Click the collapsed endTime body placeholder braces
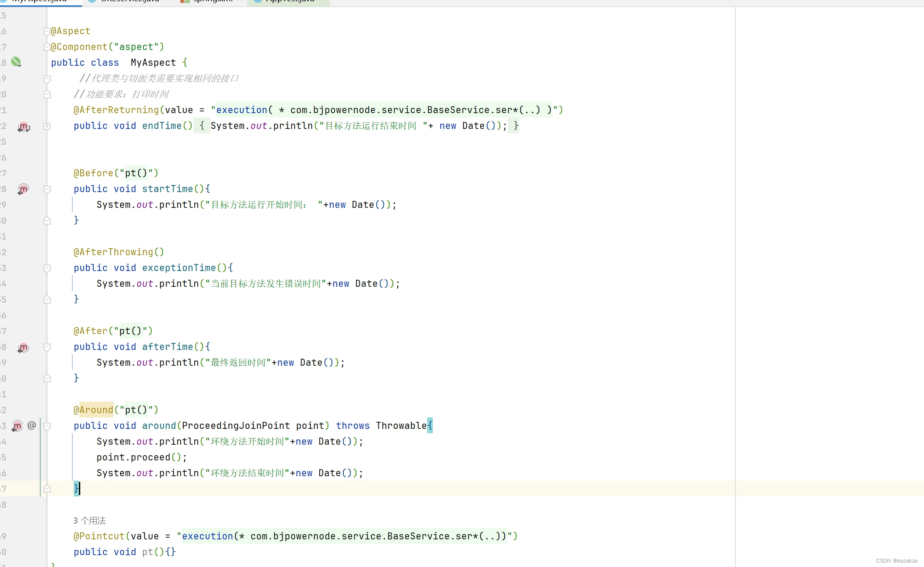 (x=202, y=126)
